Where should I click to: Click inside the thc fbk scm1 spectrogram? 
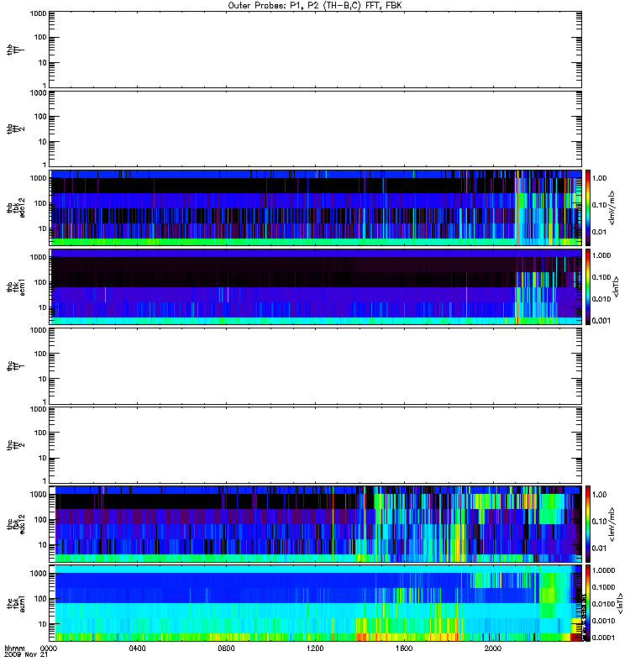[x=316, y=603]
